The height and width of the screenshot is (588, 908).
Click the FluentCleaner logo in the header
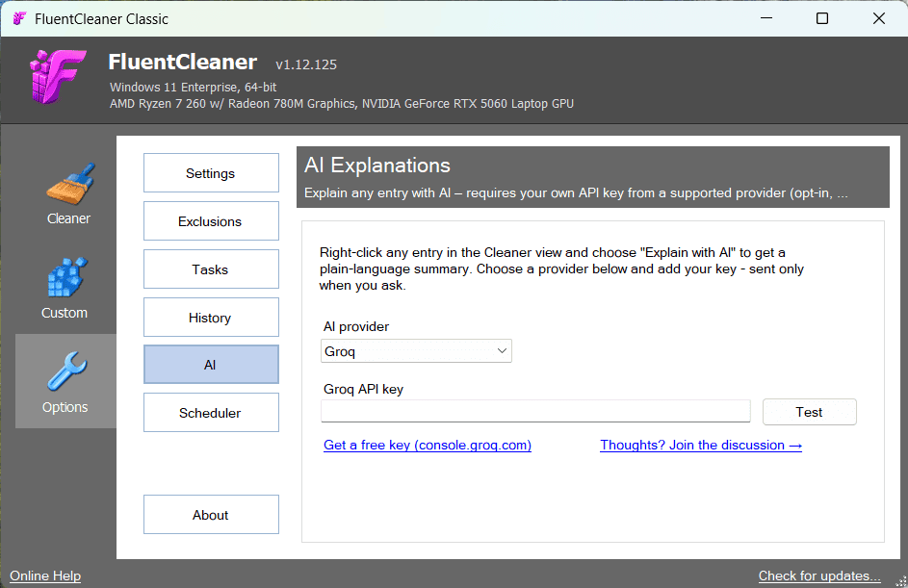tap(58, 77)
